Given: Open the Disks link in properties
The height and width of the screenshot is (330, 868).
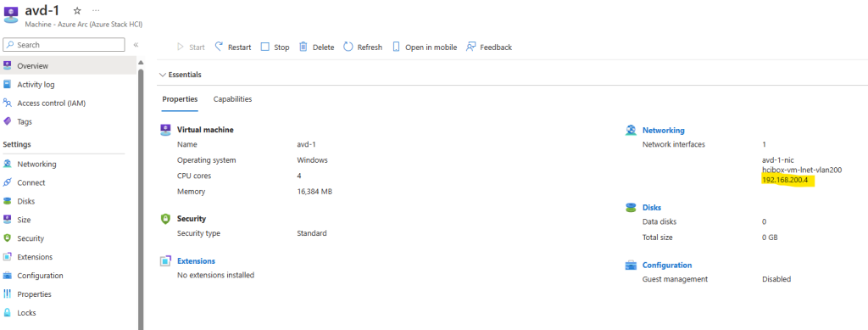Looking at the screenshot, I should click(x=652, y=208).
